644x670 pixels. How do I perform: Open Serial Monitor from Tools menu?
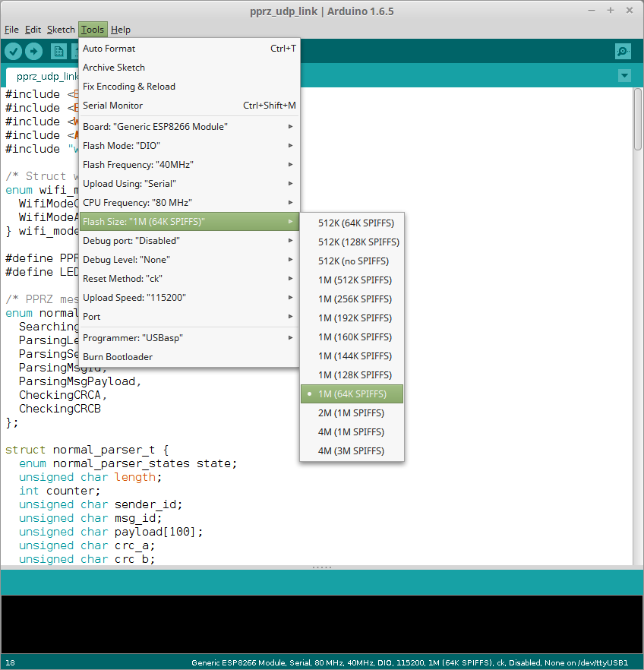tap(189, 105)
